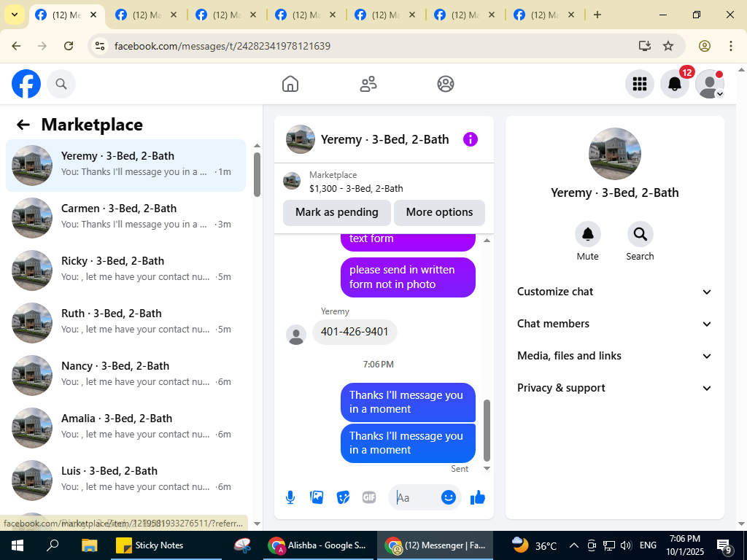
Task: Switch to the second Facebook browser tab
Action: [x=147, y=15]
